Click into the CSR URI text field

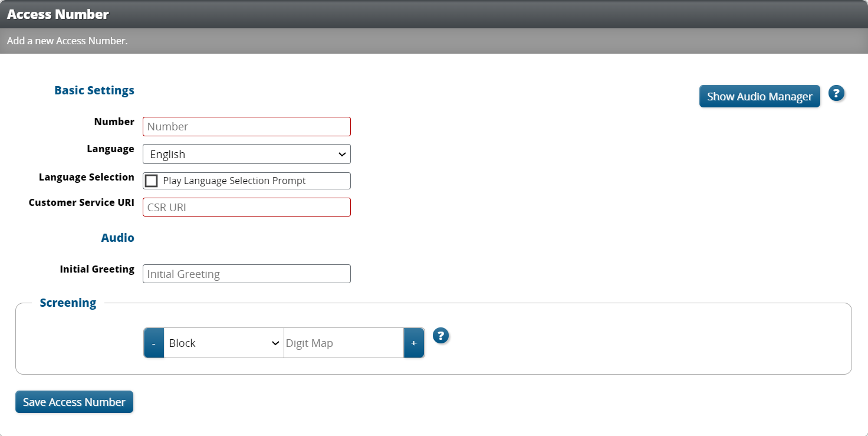click(246, 207)
